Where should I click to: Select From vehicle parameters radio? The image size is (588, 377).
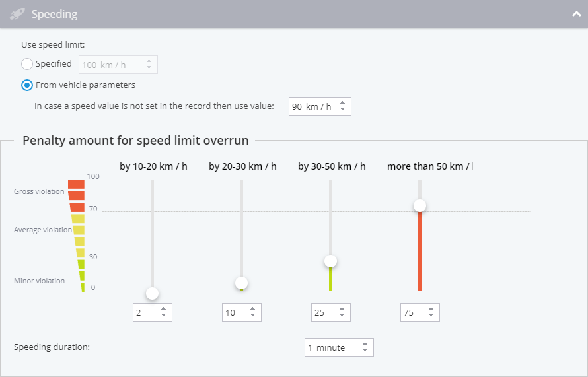(x=27, y=85)
